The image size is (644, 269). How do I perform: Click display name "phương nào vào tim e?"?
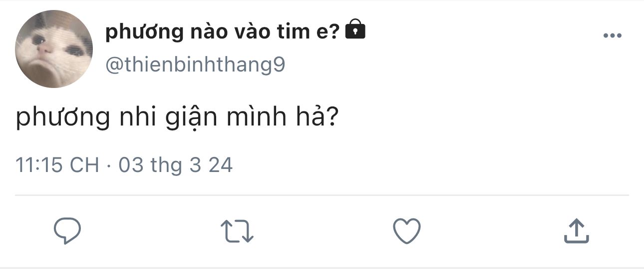[223, 32]
